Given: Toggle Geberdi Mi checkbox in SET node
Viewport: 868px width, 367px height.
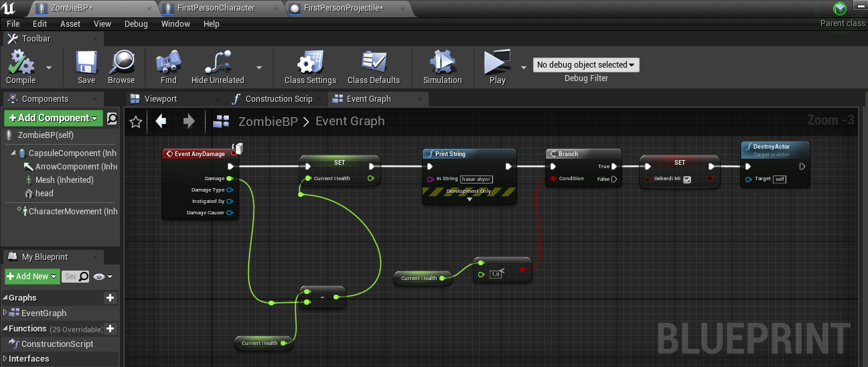Looking at the screenshot, I should coord(687,179).
